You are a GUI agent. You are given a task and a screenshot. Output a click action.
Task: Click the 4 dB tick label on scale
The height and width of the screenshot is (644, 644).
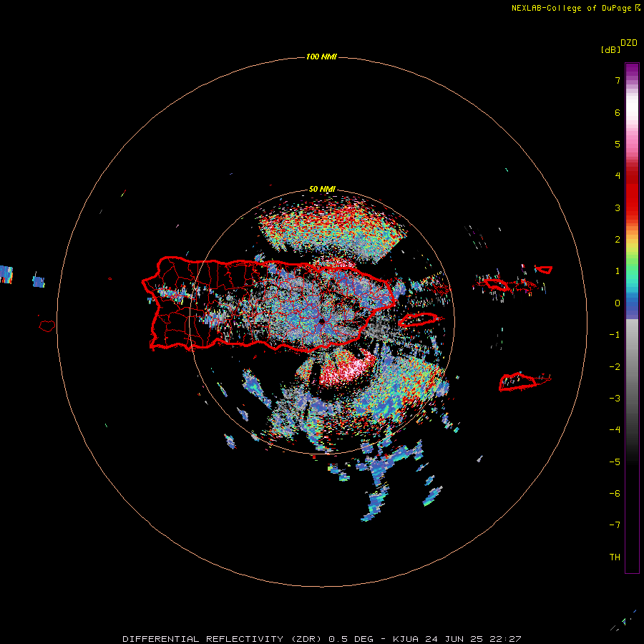click(618, 176)
